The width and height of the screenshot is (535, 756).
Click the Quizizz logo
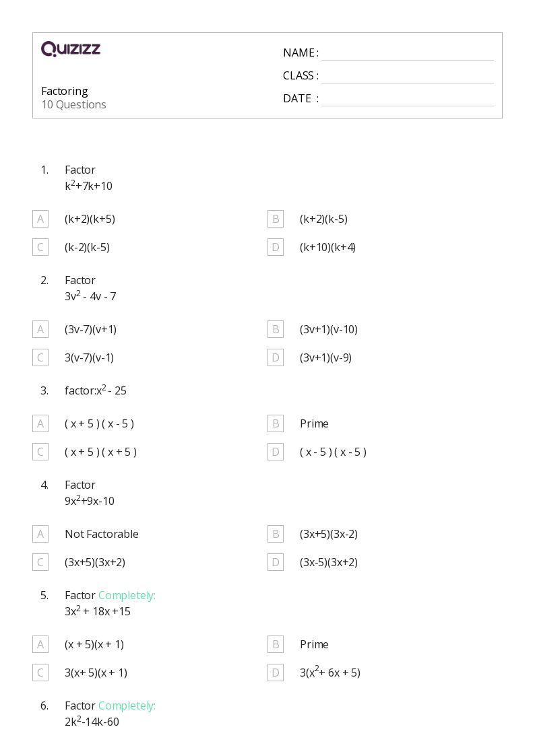[71, 48]
